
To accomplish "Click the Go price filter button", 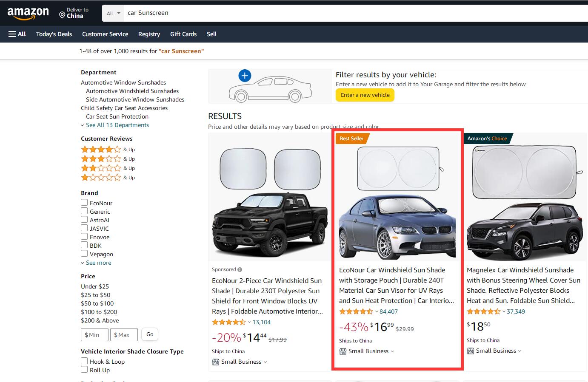I will (x=150, y=334).
